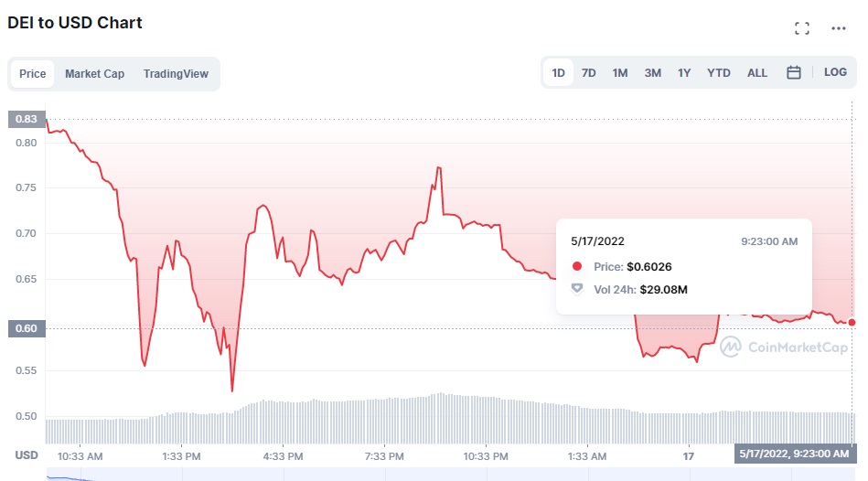Click the Vol 24h shield icon
Screen dimensions: 868x481
pyautogui.click(x=577, y=289)
